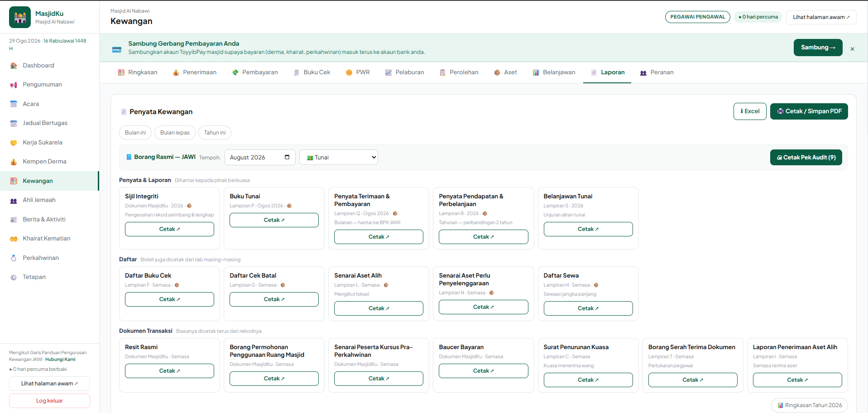Filter by Bulan lepas chip
Screen dimensions: 868x413
(x=175, y=133)
